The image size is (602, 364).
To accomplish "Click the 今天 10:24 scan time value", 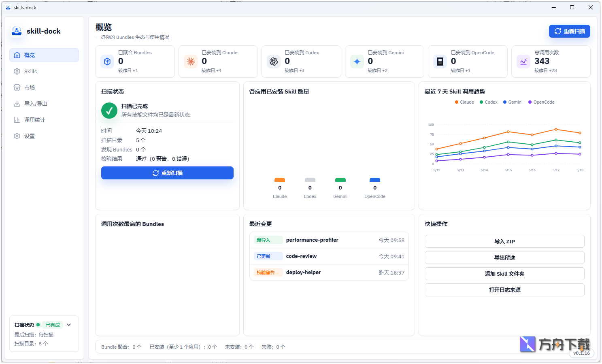I will [x=149, y=131].
